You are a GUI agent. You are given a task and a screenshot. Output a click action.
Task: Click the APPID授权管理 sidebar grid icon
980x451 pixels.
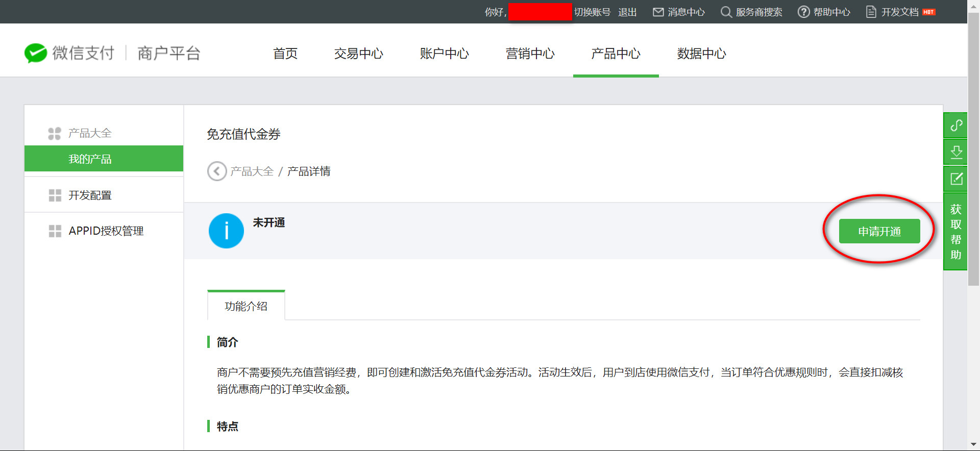pyautogui.click(x=55, y=231)
